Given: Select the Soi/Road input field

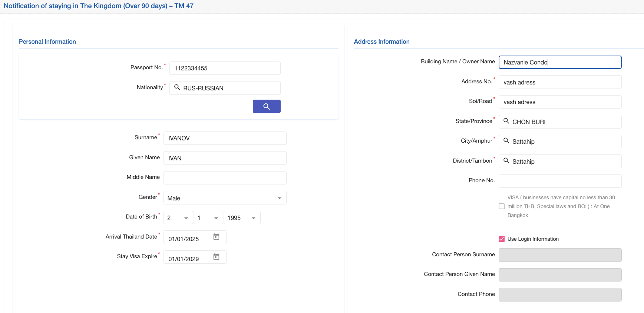Looking at the screenshot, I should (560, 102).
